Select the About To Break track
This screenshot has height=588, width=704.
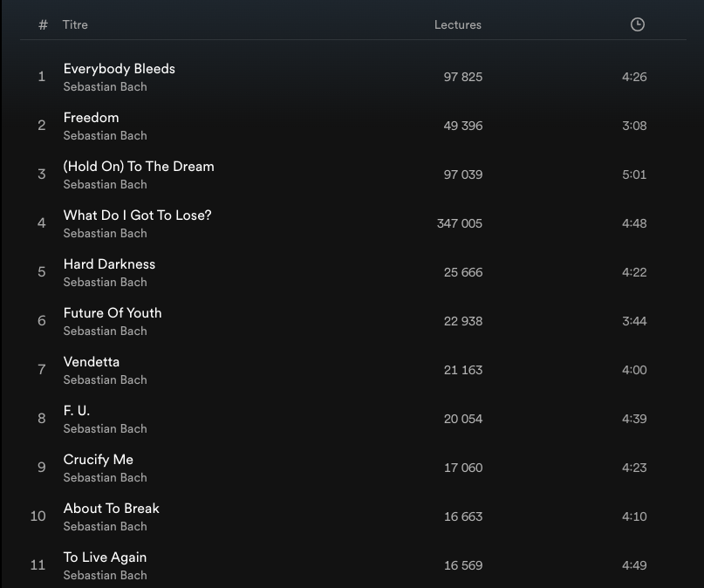[x=112, y=509]
